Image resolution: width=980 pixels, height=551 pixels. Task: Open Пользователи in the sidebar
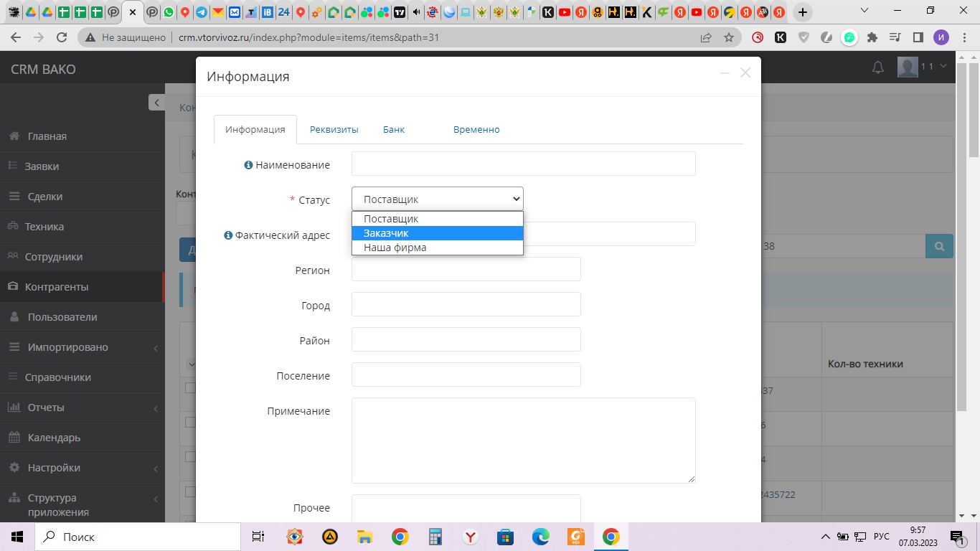pos(62,317)
